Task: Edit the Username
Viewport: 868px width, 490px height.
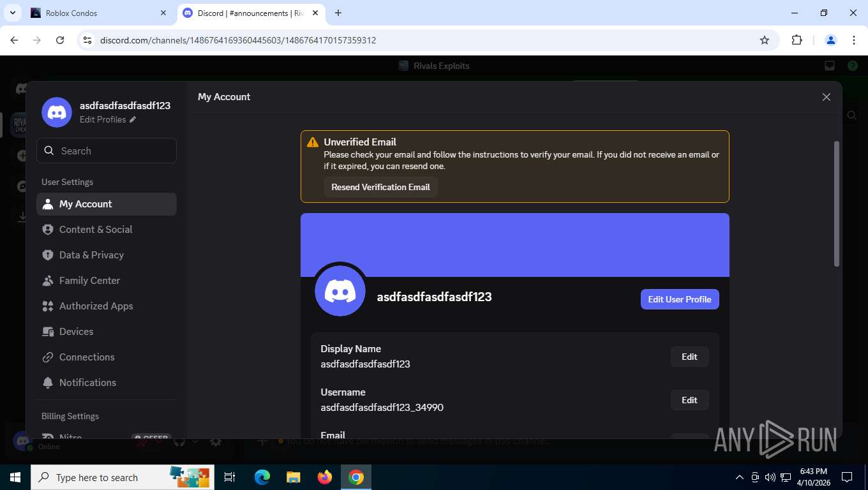Action: tap(689, 400)
